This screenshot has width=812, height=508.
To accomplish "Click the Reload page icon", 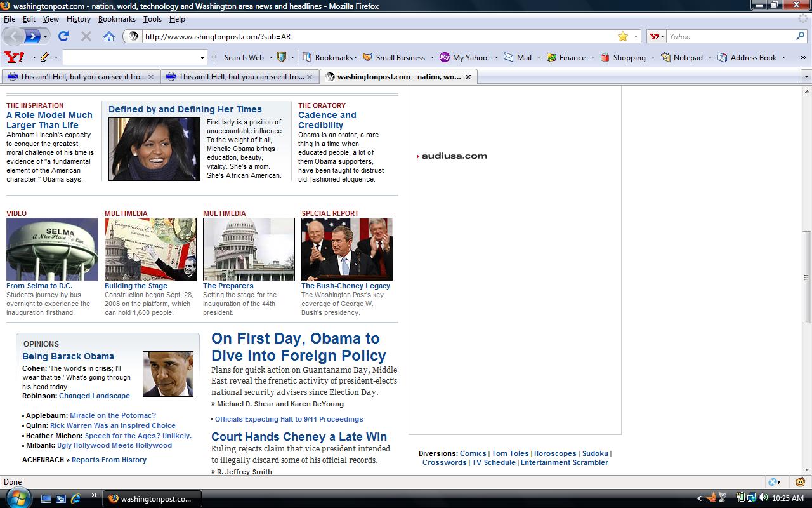I will [63, 36].
